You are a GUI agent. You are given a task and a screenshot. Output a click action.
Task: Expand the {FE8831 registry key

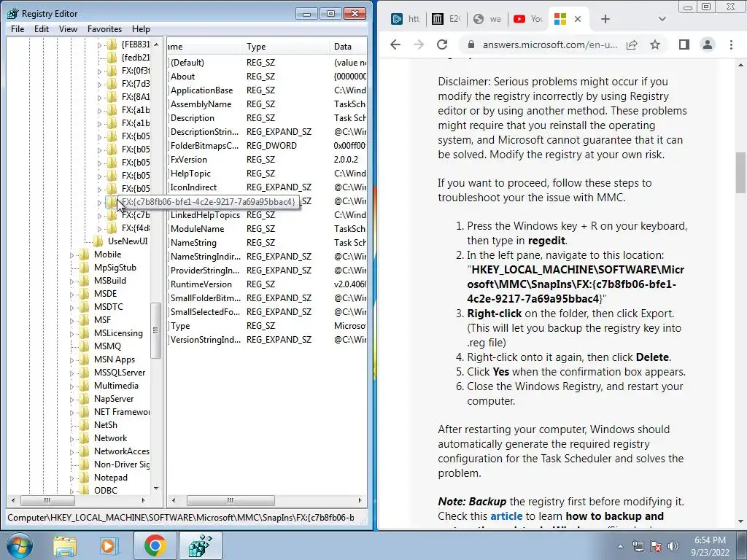[x=99, y=45]
